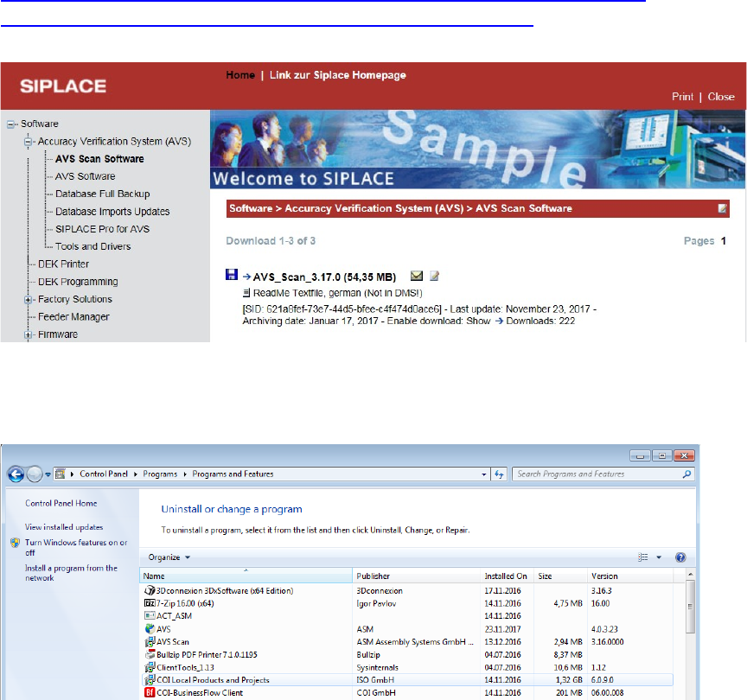Sort the list by the Publisher column header
Viewport: 747px width, 700px height.
point(417,576)
